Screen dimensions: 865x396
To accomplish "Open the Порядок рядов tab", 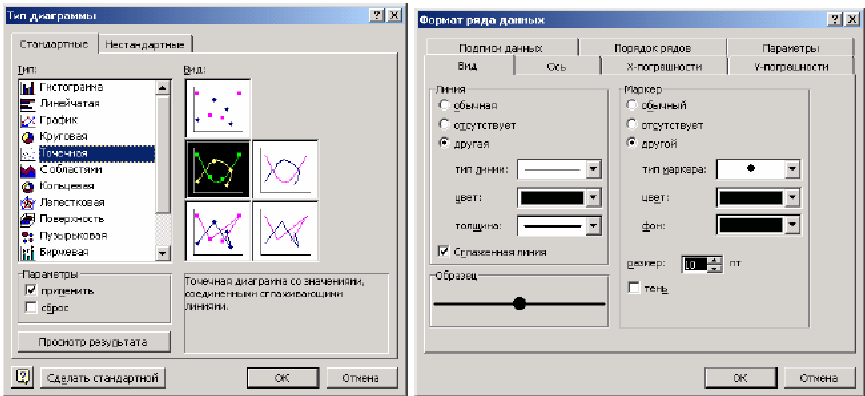I will click(653, 48).
